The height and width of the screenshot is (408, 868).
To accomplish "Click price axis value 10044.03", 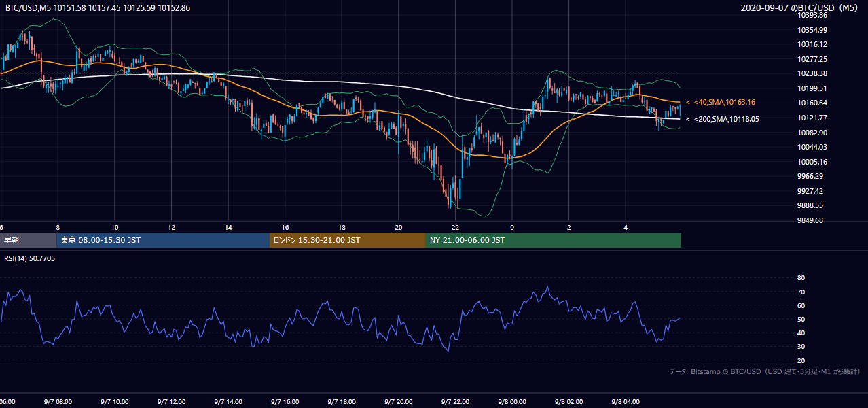I will tap(812, 147).
